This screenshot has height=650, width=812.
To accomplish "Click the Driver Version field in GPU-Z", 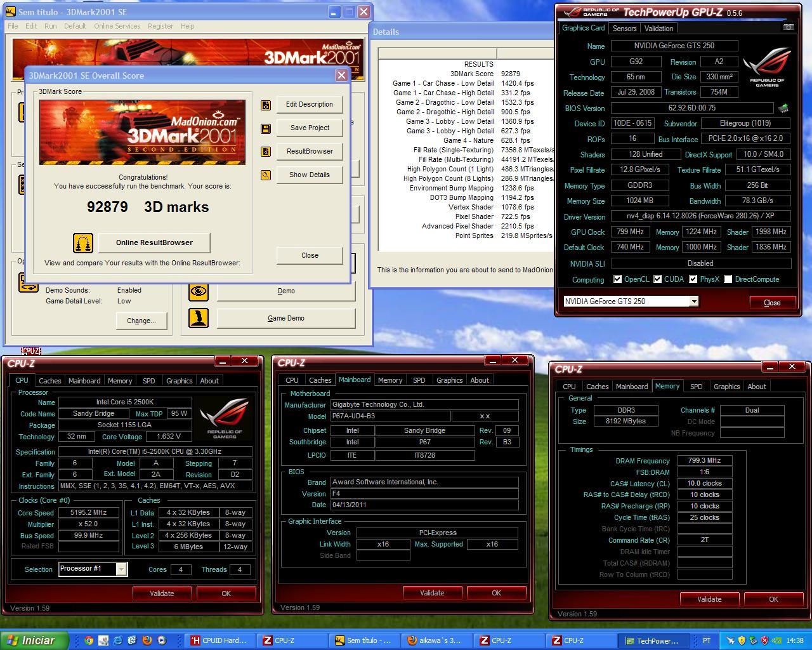I will pos(700,216).
